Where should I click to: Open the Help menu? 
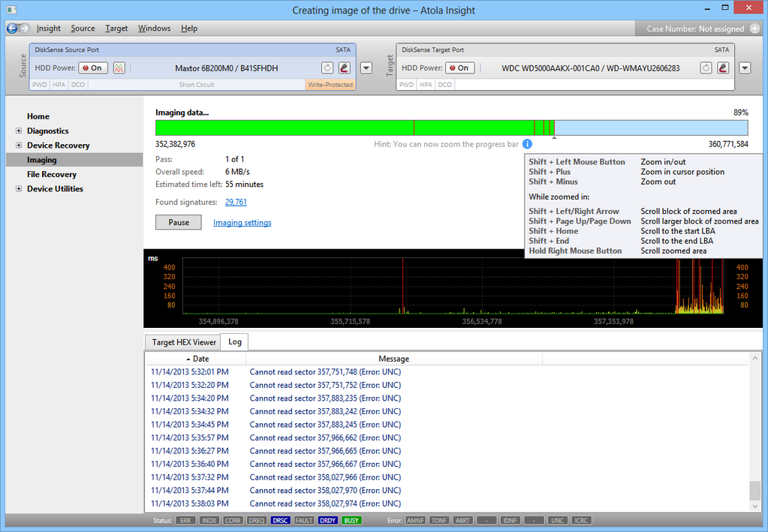pyautogui.click(x=189, y=29)
